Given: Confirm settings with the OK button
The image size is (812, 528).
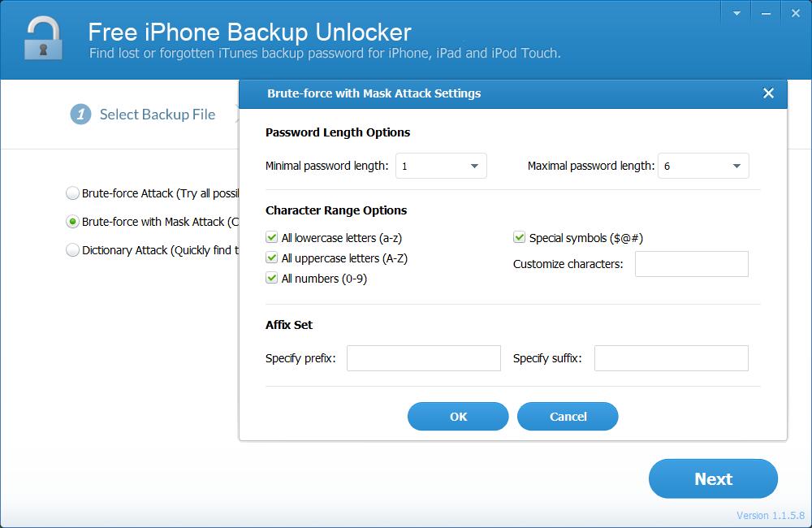Looking at the screenshot, I should click(x=458, y=417).
